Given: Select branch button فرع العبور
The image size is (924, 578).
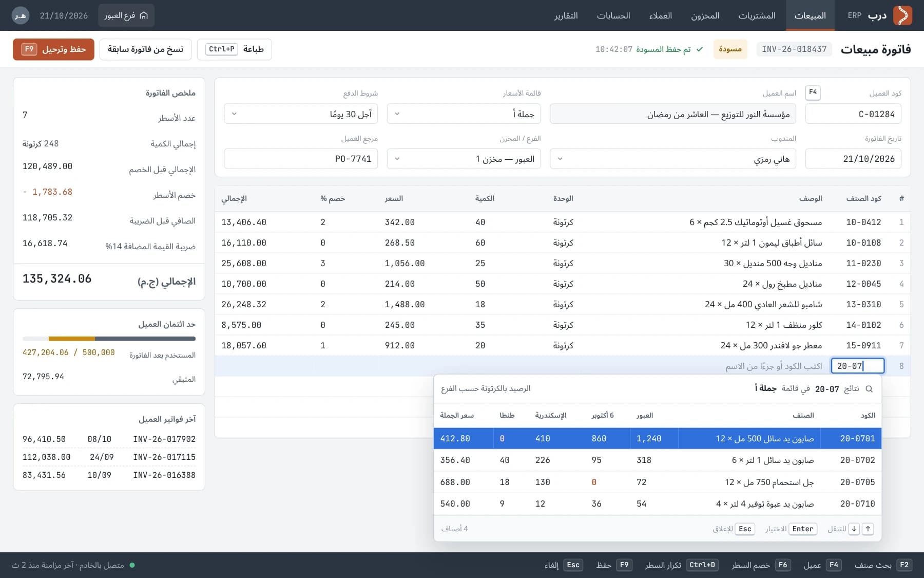Looking at the screenshot, I should click(126, 15).
